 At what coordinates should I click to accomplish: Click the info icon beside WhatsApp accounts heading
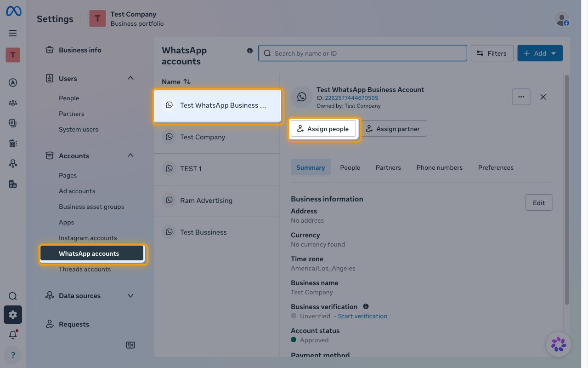coord(250,51)
